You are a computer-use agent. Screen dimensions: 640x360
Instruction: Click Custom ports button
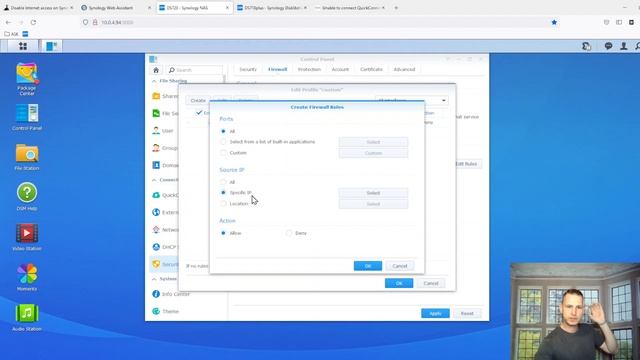tap(373, 153)
